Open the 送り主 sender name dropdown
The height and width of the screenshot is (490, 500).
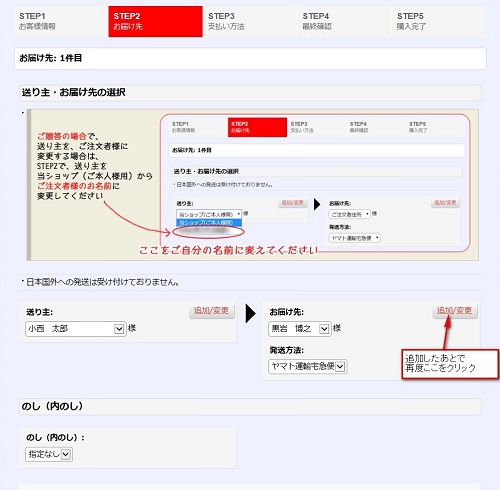pos(76,329)
